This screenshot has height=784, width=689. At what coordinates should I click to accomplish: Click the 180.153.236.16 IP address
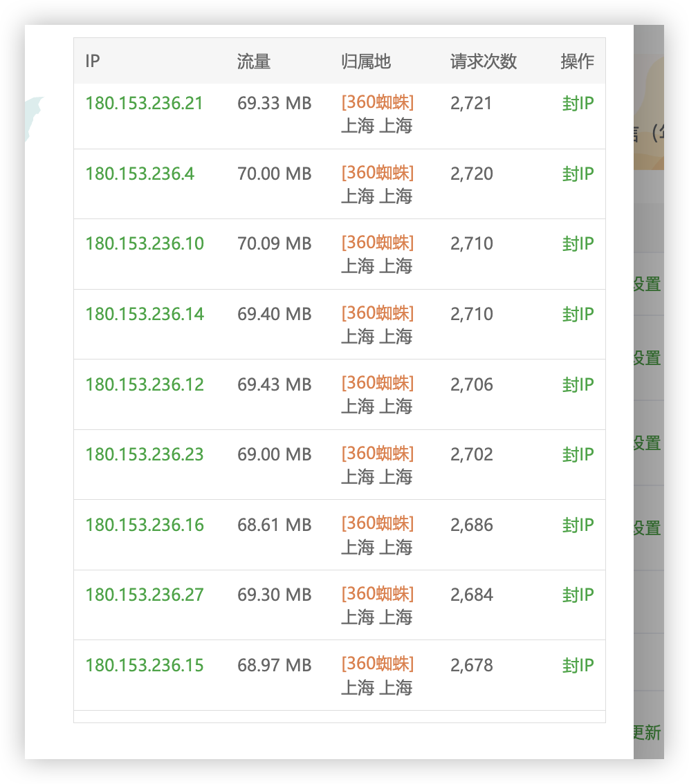pos(145,525)
